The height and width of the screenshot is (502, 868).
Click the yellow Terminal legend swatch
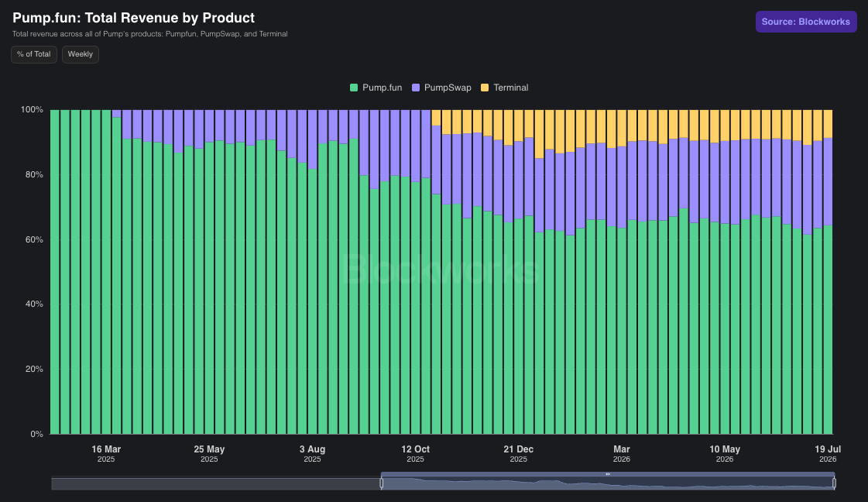(x=485, y=88)
